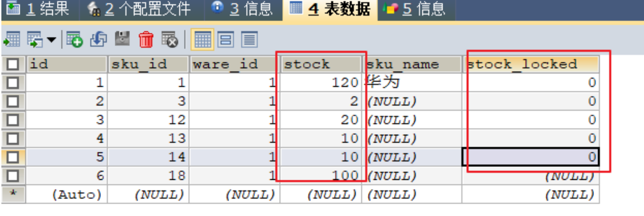The image size is (644, 216).
Task: Switch to form view mode icon
Action: [x=225, y=39]
